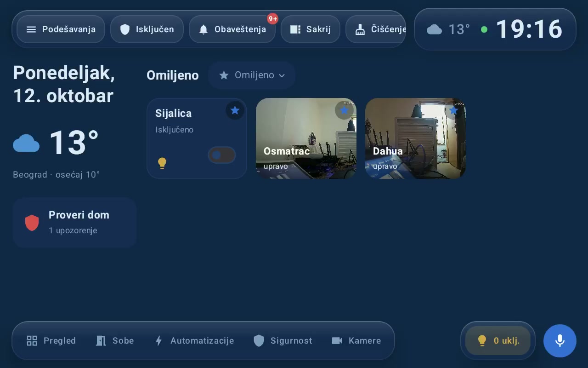
Task: Open the Proveri dom warning card
Action: (x=74, y=223)
